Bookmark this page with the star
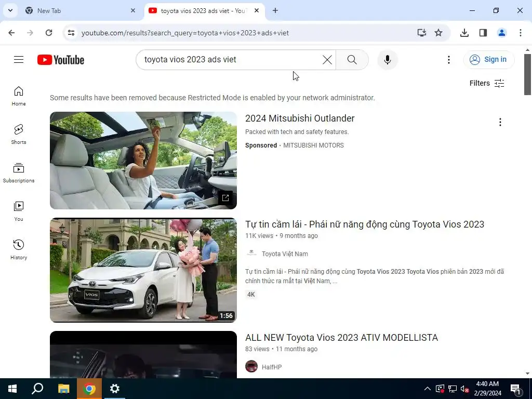The height and width of the screenshot is (399, 532). (x=438, y=33)
